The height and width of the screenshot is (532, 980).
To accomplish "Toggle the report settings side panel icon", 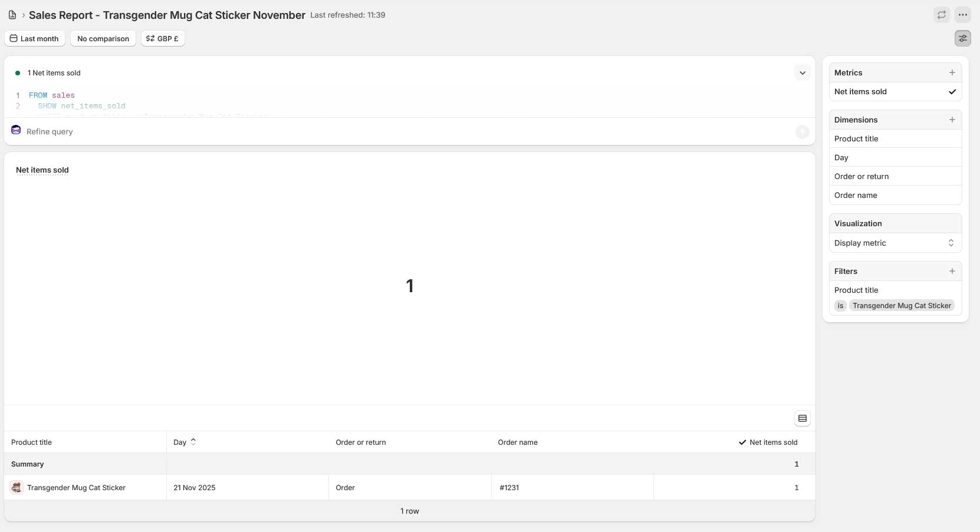I will click(x=963, y=38).
